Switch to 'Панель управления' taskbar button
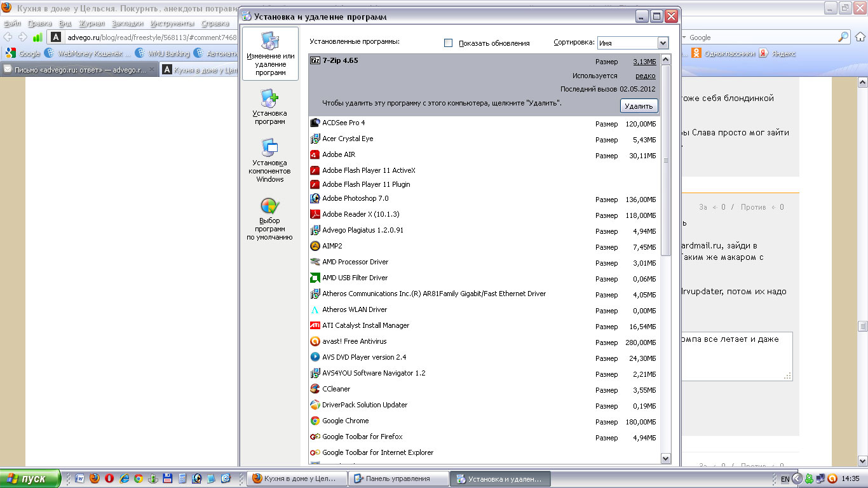Screen dimensions: 868x488 [x=398, y=478]
